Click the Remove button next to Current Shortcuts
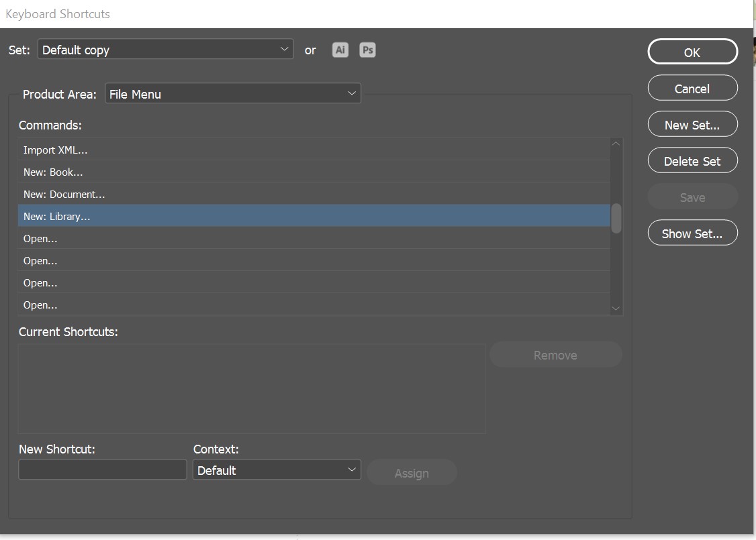756x540 pixels. (x=555, y=354)
